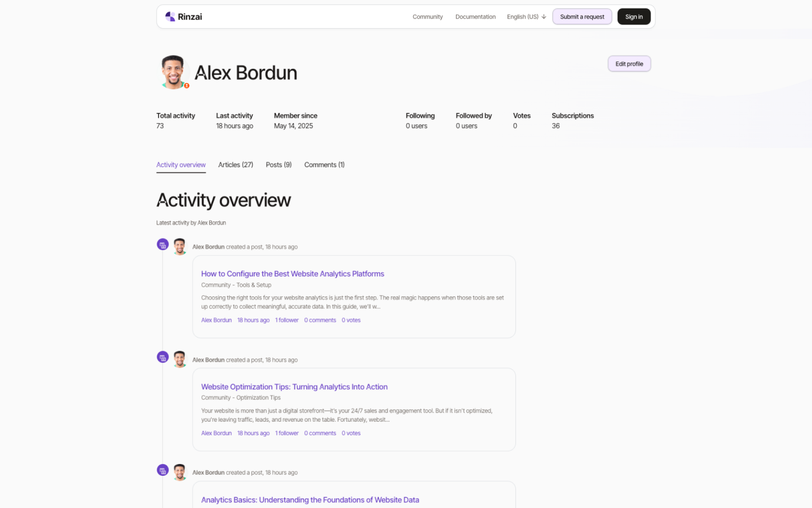Open 'Website Optimization Tips' post link
The image size is (812, 508).
pos(294,387)
